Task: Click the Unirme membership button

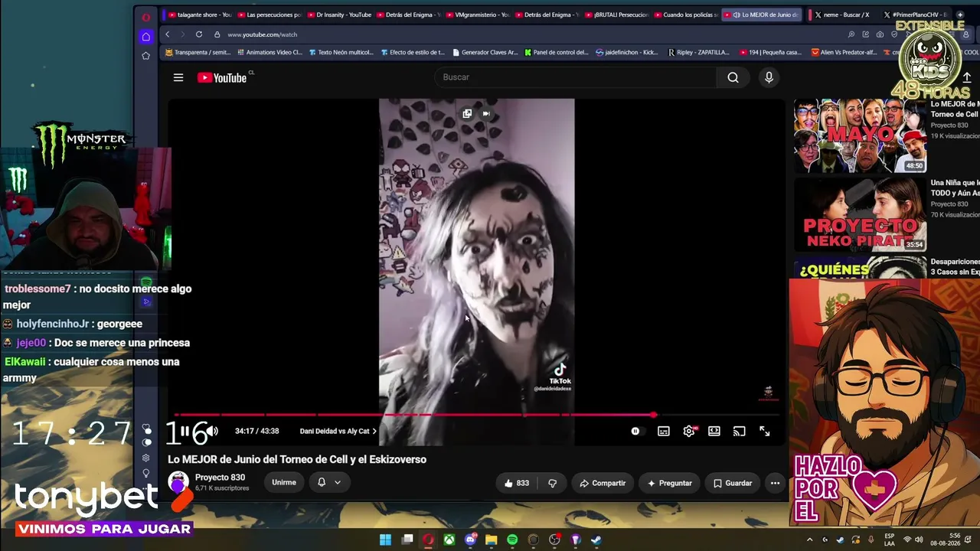Action: tap(284, 482)
